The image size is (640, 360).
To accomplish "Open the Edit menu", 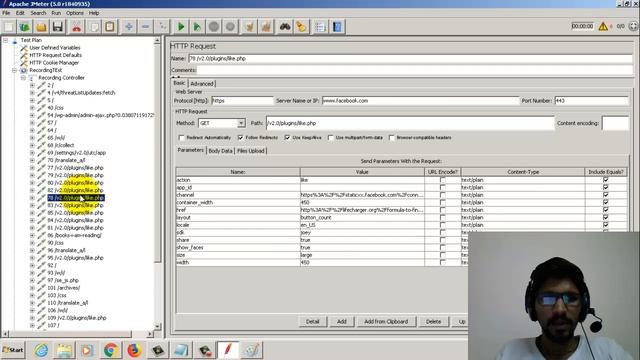I will [20, 13].
